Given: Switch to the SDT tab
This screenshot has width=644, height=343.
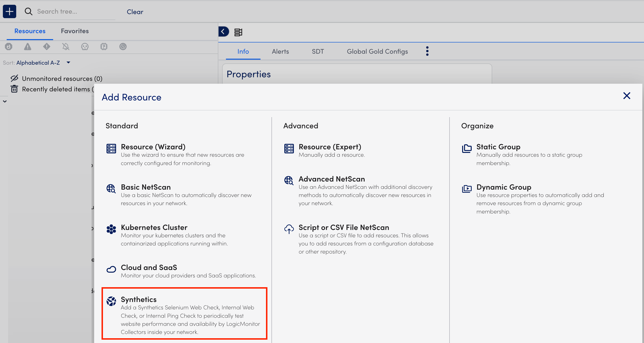Looking at the screenshot, I should [x=318, y=51].
